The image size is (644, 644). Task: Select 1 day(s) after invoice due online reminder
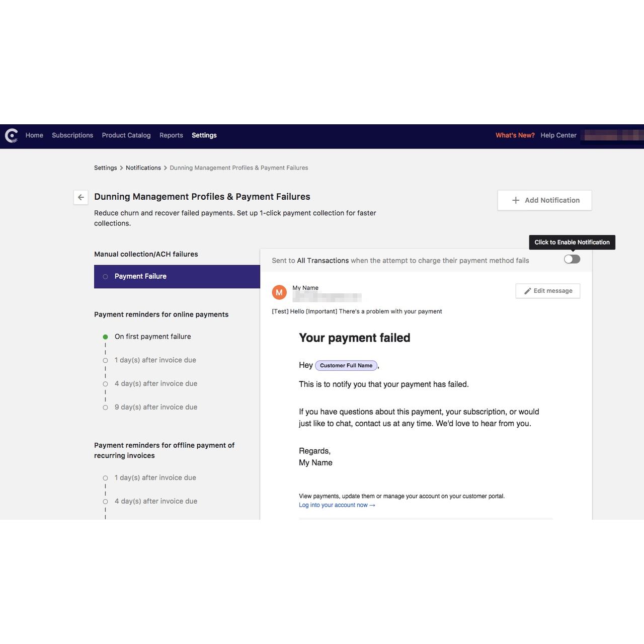tap(155, 360)
